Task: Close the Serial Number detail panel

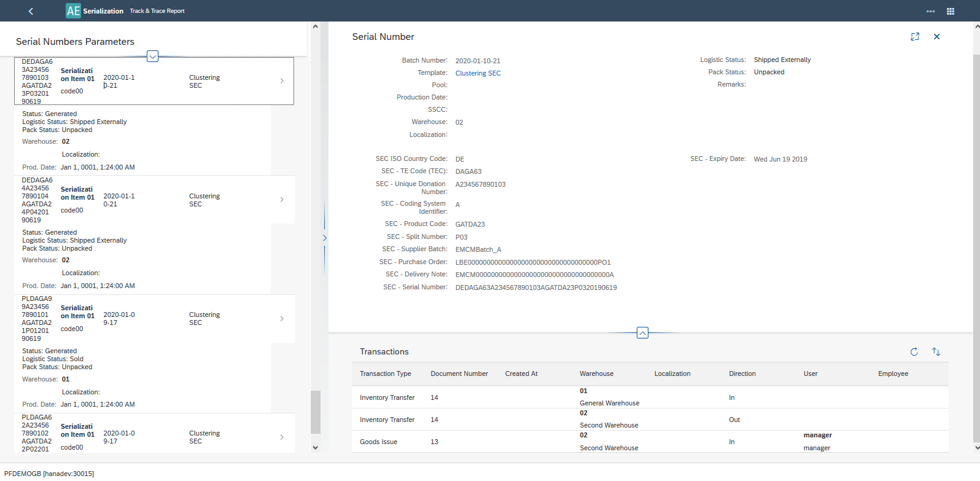Action: pyautogui.click(x=936, y=37)
